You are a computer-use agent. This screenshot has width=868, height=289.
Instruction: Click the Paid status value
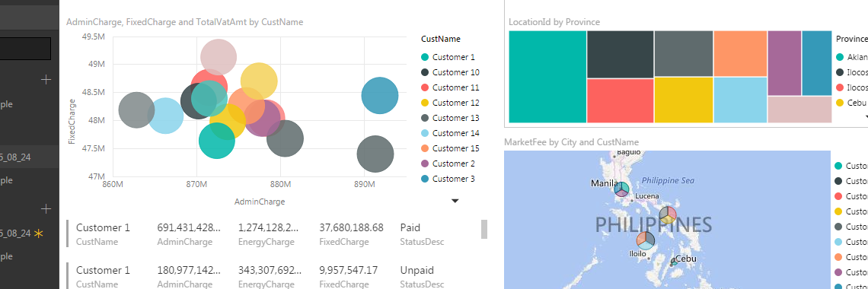410,227
